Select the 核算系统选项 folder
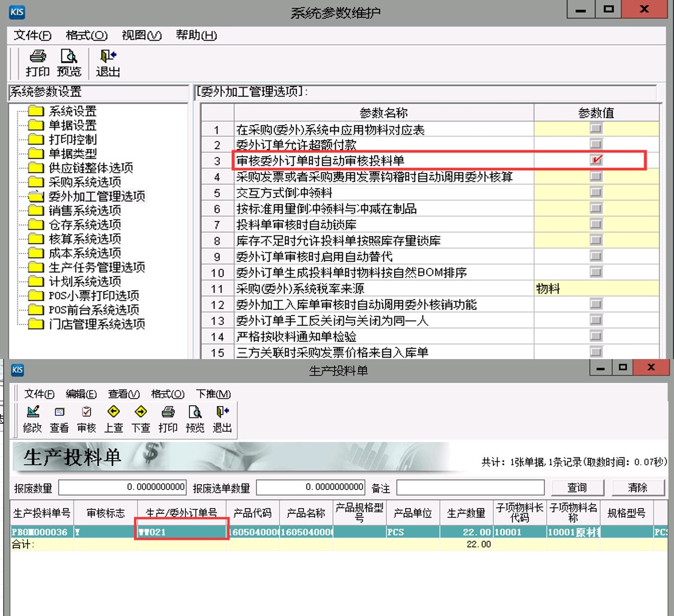Screen dimensions: 674x616 coord(75,239)
